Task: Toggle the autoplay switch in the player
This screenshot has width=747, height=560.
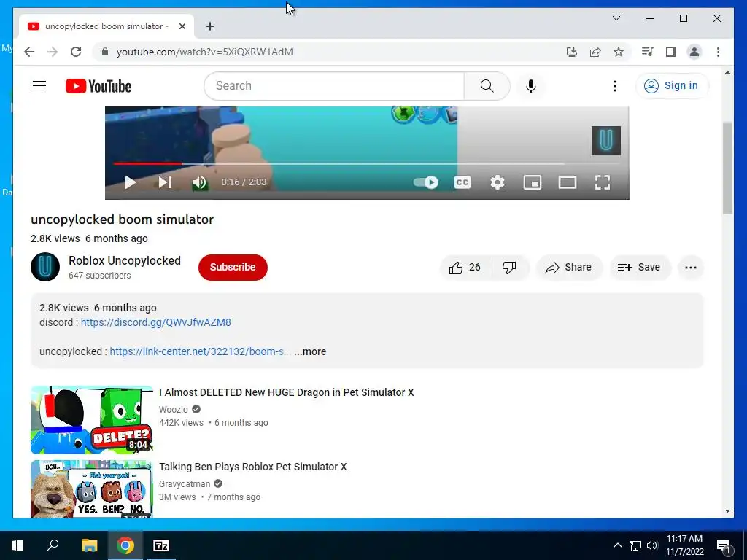Action: tap(426, 182)
